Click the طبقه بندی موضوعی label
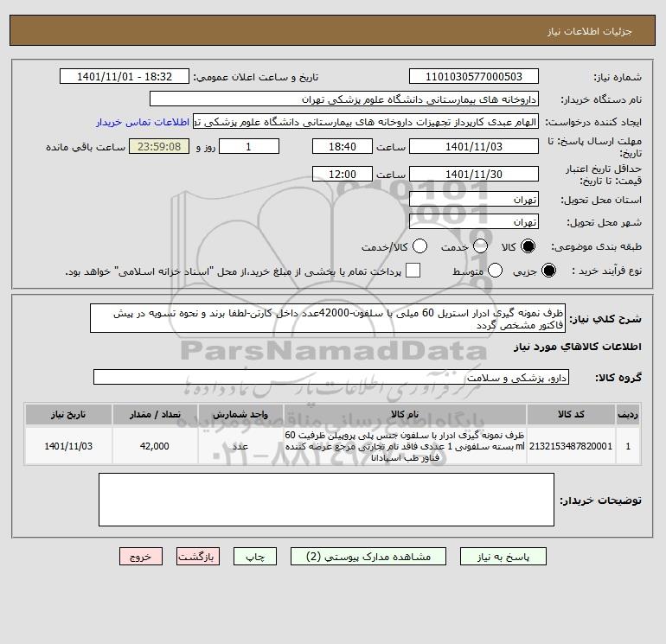 596,246
